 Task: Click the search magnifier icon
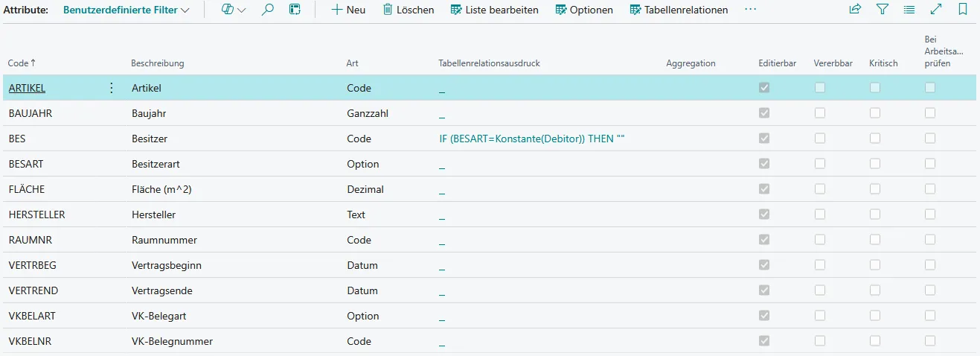pos(268,10)
